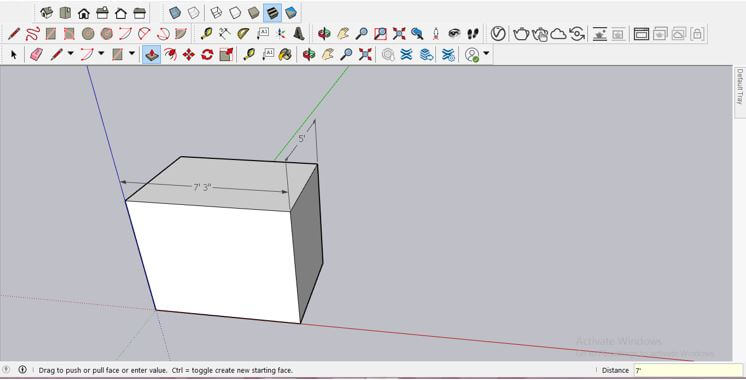746x380 pixels.
Task: Click the Previous view icon
Action: [417, 34]
